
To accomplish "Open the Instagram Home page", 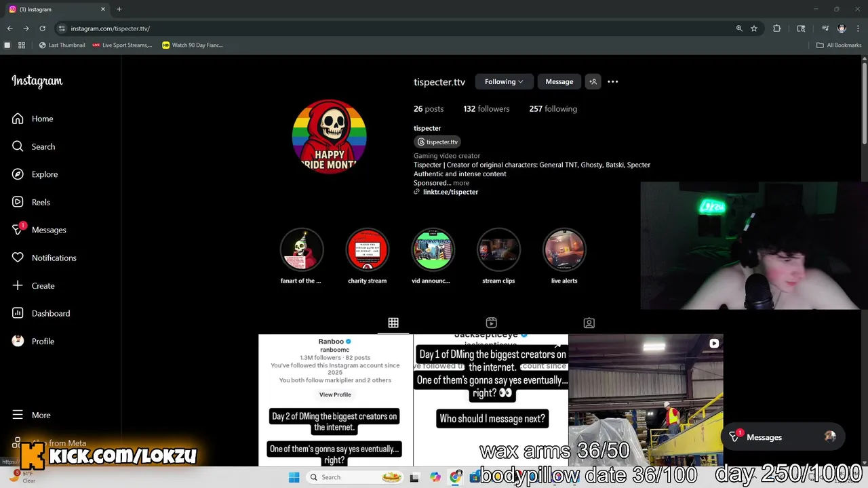I will click(x=33, y=119).
